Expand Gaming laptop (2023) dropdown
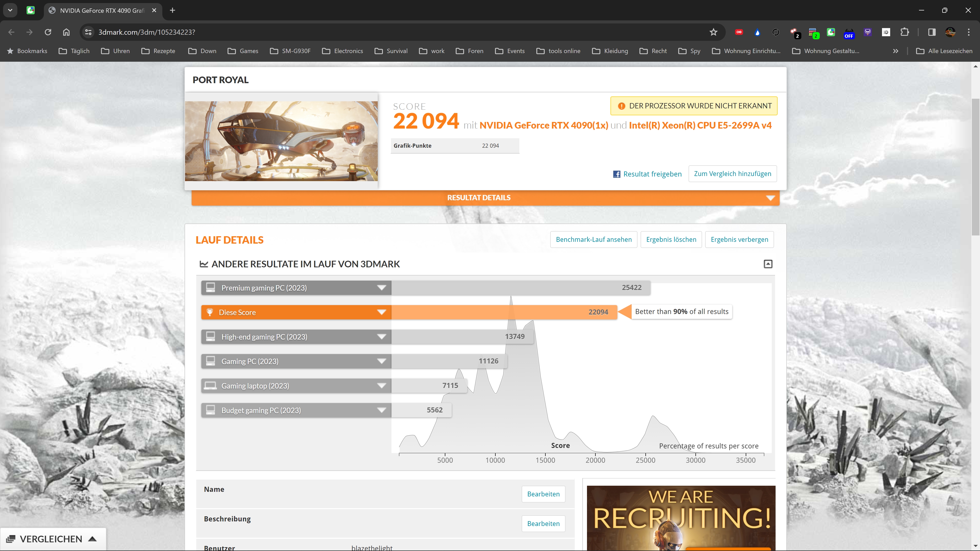Image resolution: width=980 pixels, height=551 pixels. (381, 386)
